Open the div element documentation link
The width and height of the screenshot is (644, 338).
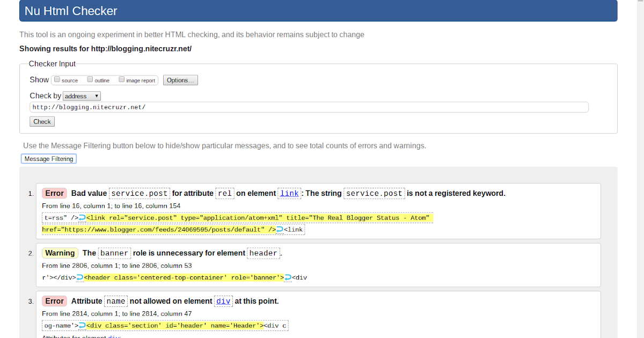(223, 301)
